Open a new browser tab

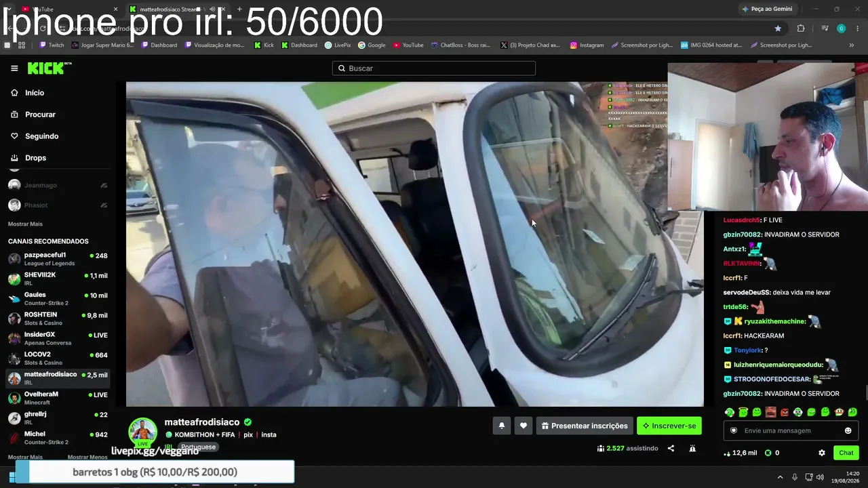(239, 9)
